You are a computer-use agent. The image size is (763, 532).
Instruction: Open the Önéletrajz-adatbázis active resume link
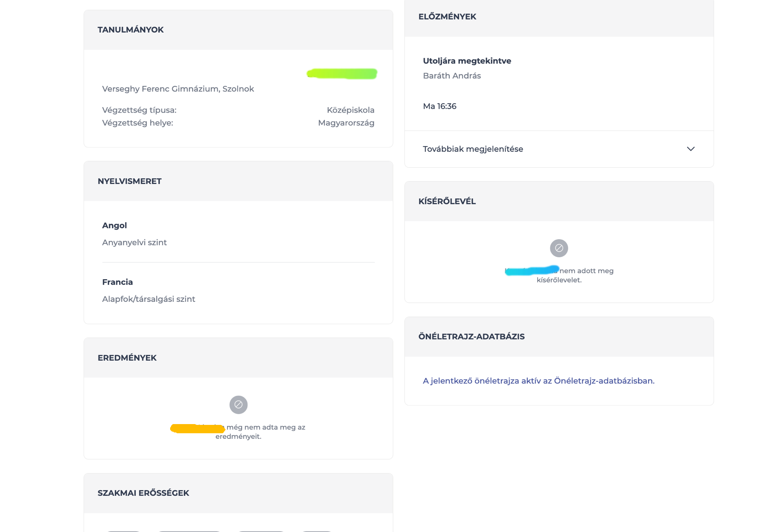(538, 381)
